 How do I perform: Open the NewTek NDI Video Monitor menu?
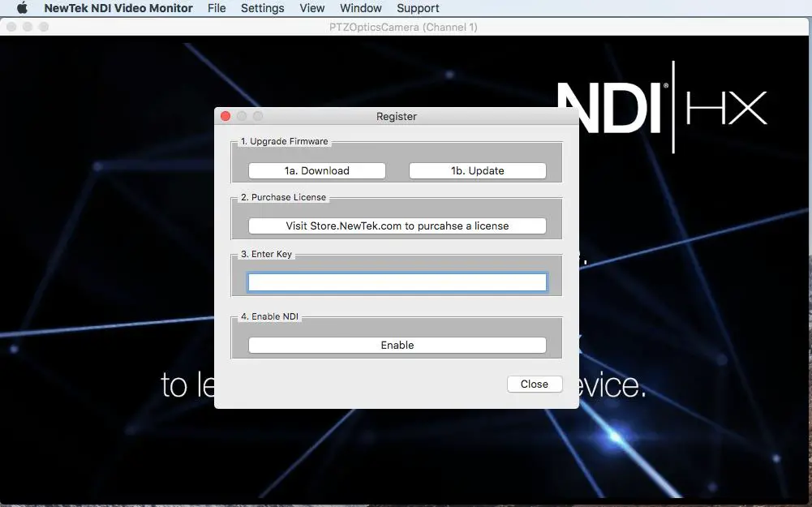tap(118, 8)
